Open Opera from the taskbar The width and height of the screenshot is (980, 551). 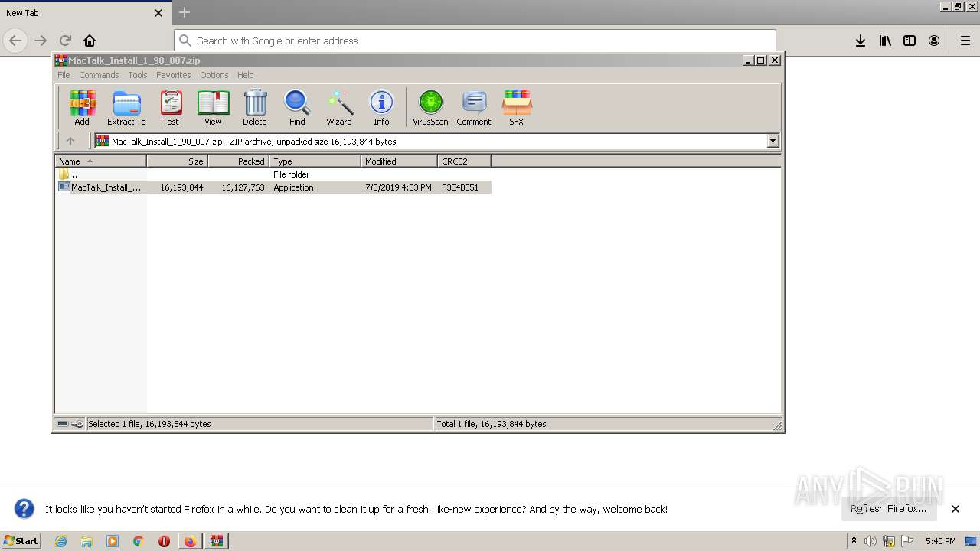pos(164,541)
